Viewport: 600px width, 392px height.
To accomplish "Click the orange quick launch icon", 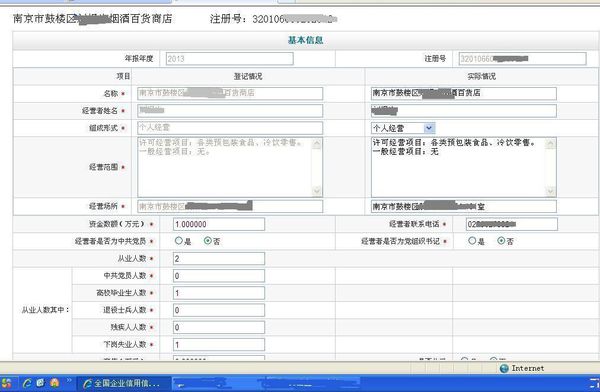I will (54, 383).
